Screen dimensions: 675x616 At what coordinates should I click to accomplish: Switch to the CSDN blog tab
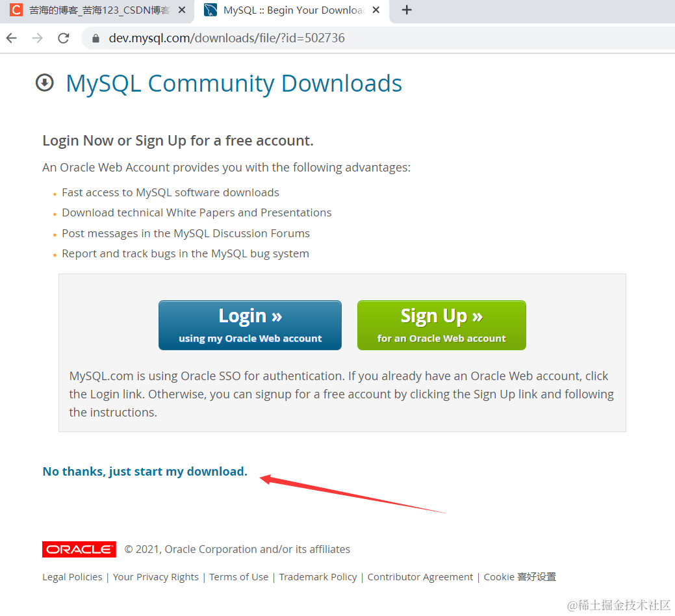click(x=99, y=10)
